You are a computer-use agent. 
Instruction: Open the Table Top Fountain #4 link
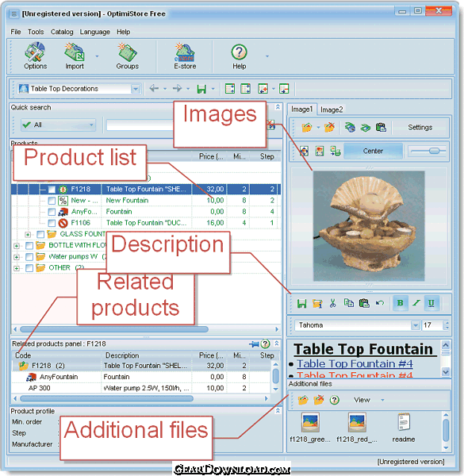[x=355, y=363]
